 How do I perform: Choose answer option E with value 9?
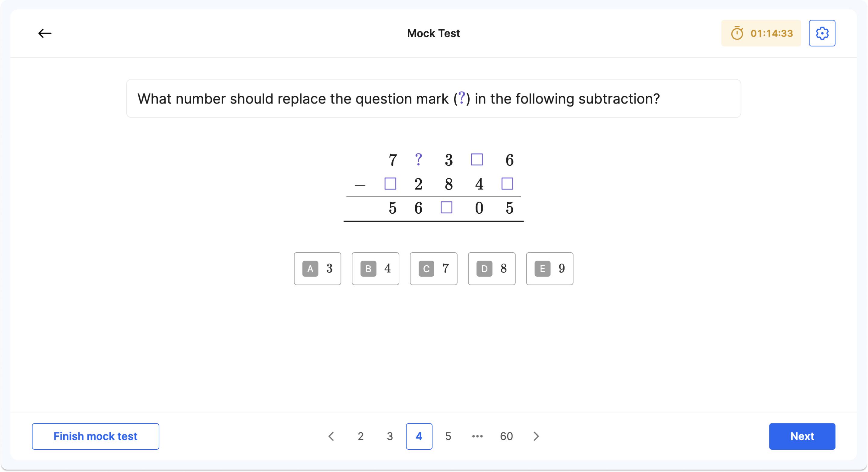click(x=549, y=268)
